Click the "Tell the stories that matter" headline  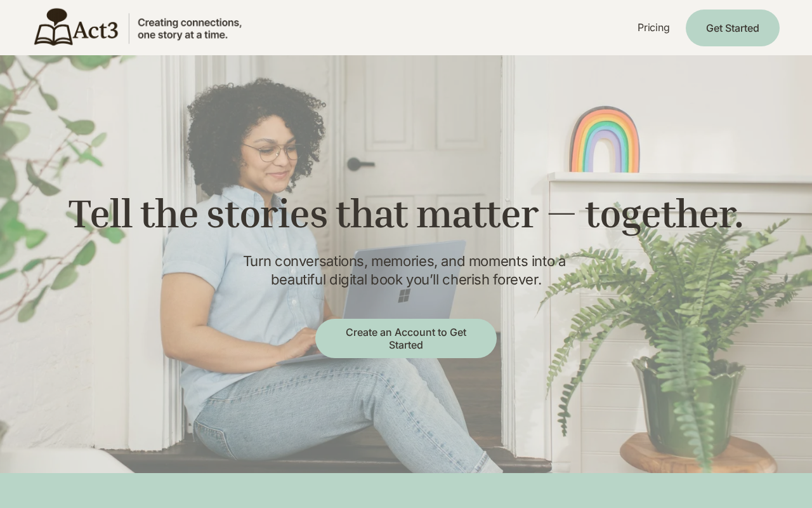303,214
